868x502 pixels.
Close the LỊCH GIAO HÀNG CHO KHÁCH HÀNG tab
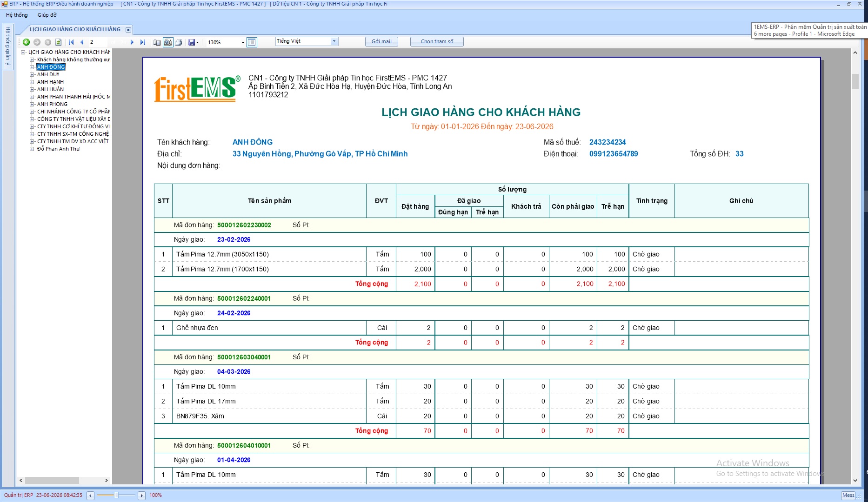(128, 30)
